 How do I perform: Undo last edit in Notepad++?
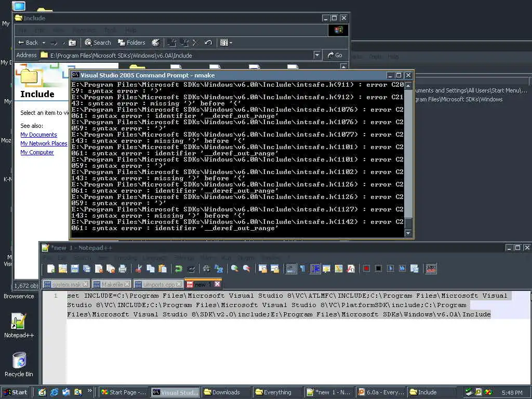pos(179,269)
